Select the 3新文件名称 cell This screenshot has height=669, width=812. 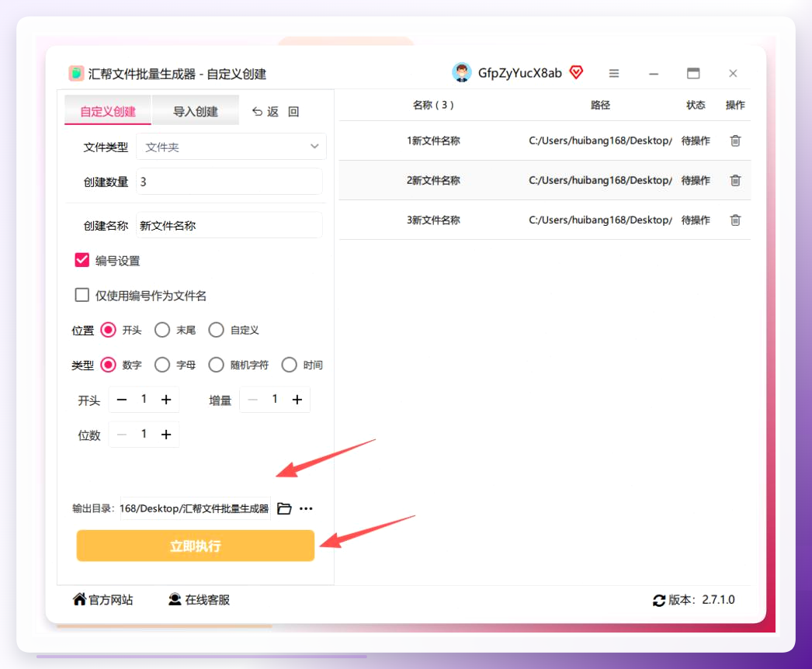[433, 220]
